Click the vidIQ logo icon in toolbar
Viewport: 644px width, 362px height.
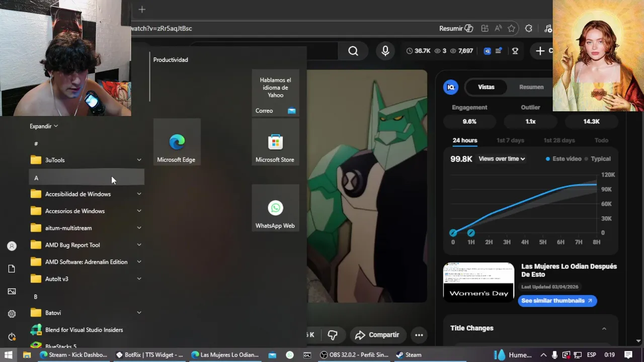[x=487, y=51]
